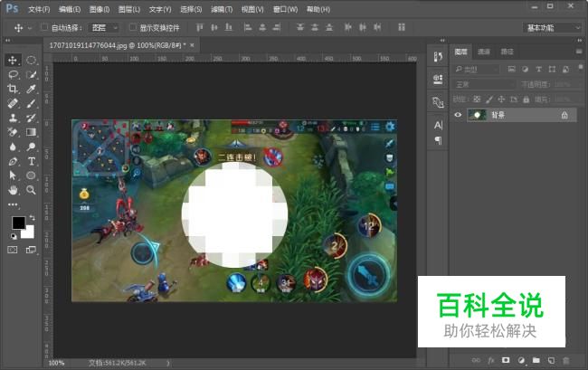The height and width of the screenshot is (370, 588).
Task: Expand the status bar document info arrow
Action: [167, 363]
